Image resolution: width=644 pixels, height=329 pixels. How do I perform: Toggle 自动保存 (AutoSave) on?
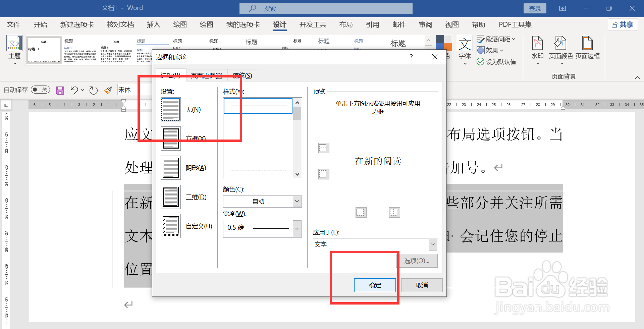click(40, 90)
